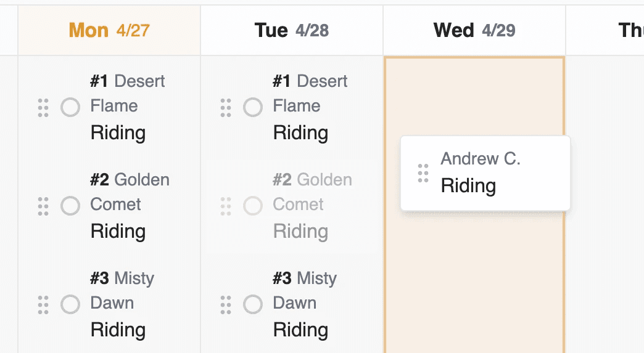Click drag handle for Tuesday Misty Dawn
The image size is (644, 353).
(x=226, y=304)
